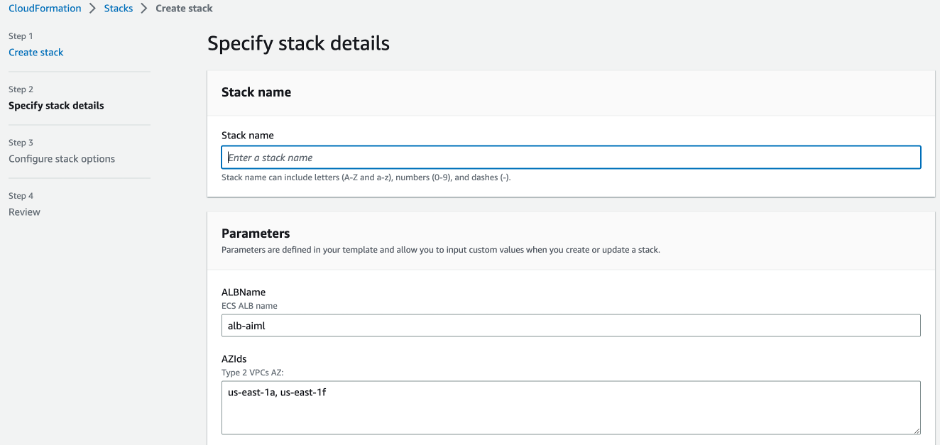Go to the Stacks breadcrumb link
This screenshot has height=445, width=941.
pyautogui.click(x=117, y=8)
